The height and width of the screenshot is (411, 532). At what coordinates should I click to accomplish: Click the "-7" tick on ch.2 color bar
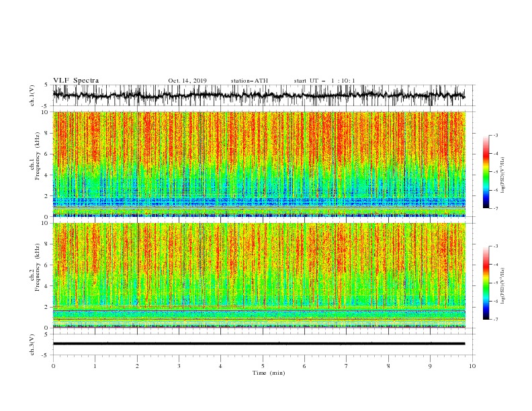[495, 319]
